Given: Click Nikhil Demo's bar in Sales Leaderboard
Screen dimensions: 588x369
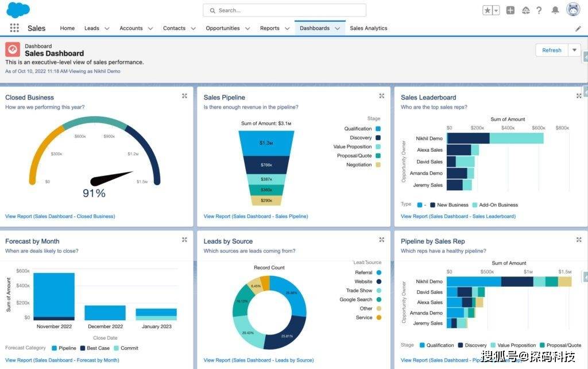Looking at the screenshot, I should tap(496, 138).
